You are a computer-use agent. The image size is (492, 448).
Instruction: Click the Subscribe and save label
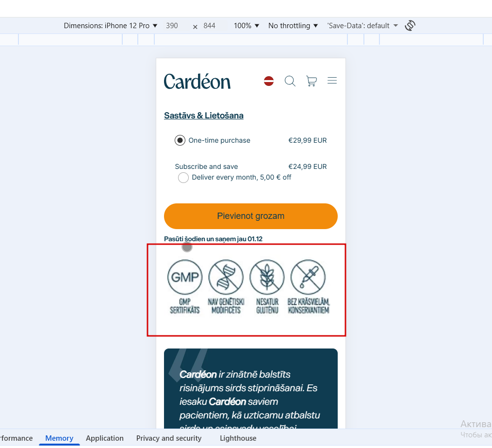coord(207,166)
